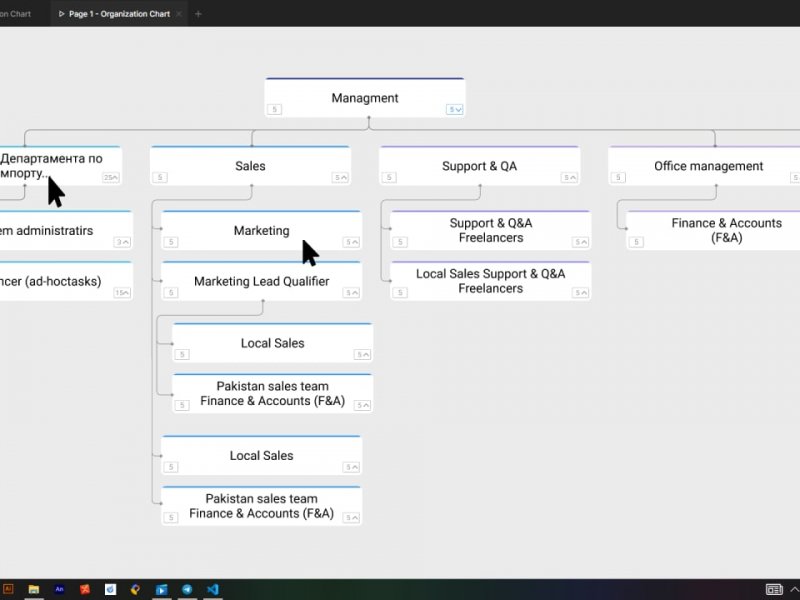Click the count badge on the Sales card

pyautogui.click(x=160, y=178)
